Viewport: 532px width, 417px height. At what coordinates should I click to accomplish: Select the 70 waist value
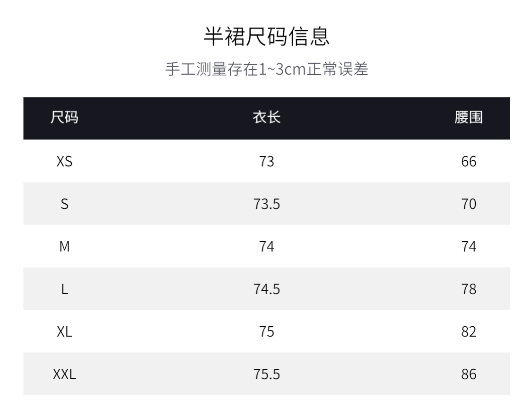469,204
